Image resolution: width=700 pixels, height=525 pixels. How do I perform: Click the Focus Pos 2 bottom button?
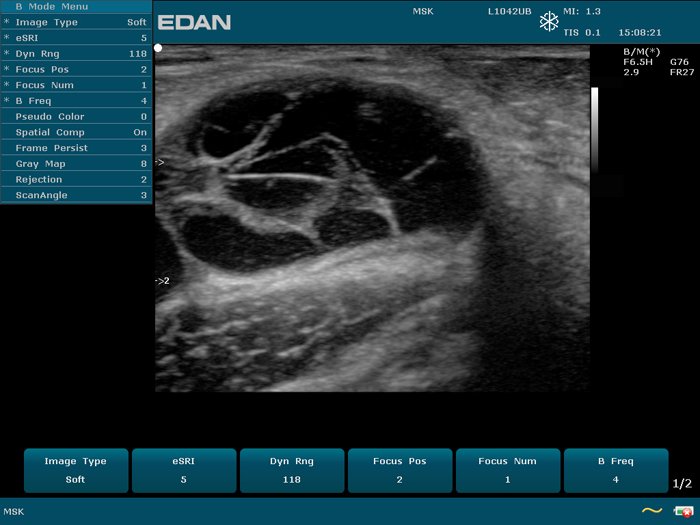[400, 470]
